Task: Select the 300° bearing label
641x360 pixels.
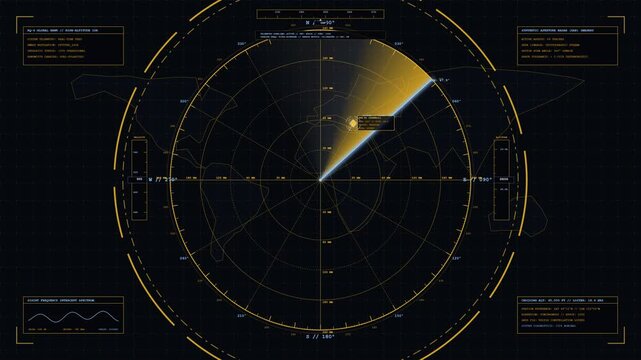Action: pos(184,101)
